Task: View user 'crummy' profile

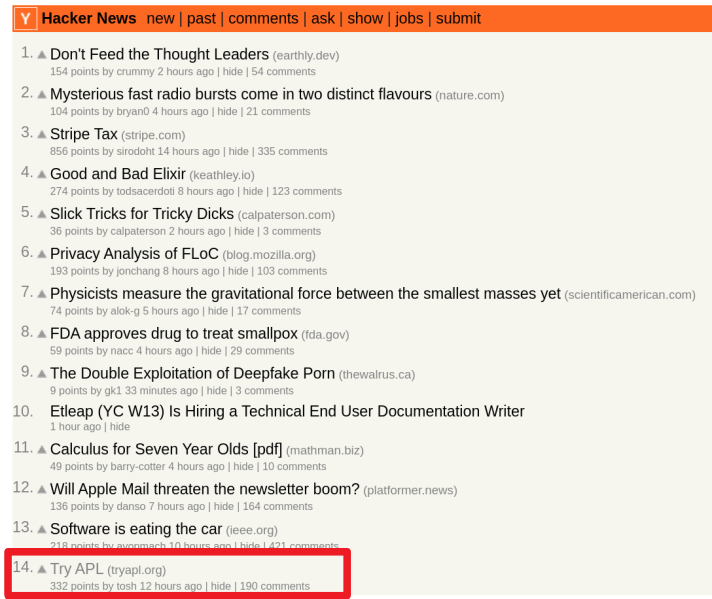Action: 135,72
